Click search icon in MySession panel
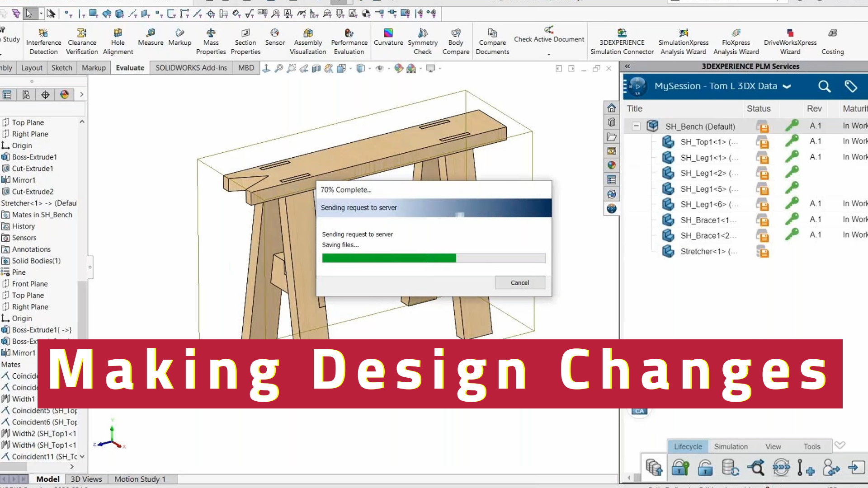Image resolution: width=868 pixels, height=488 pixels. [x=824, y=86]
